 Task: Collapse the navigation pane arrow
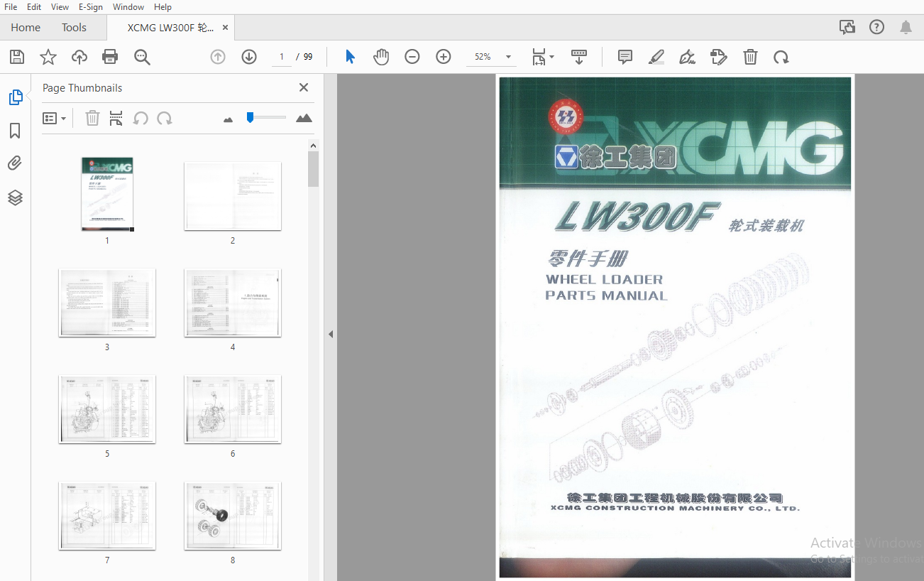(x=330, y=334)
